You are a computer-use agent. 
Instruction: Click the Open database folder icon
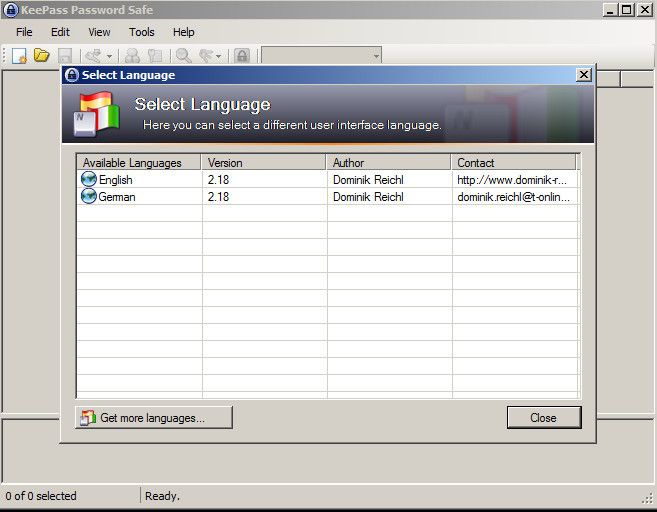click(x=42, y=55)
